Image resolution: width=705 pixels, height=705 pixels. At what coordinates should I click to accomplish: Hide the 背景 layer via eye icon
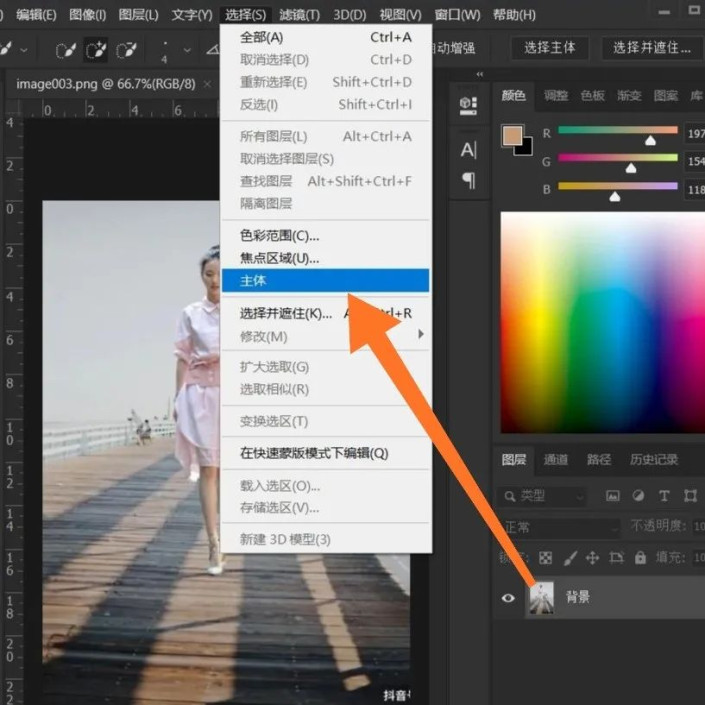point(508,598)
